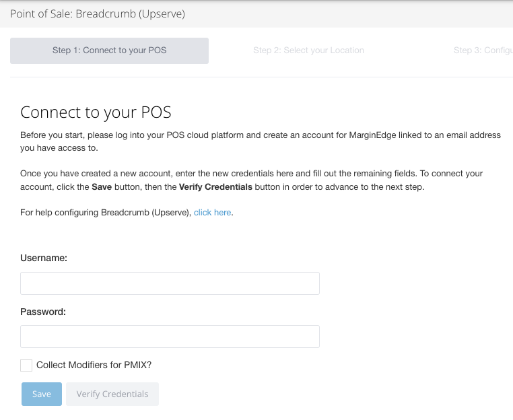Focus the Password input field
Screen dimensions: 513x420
[x=170, y=337]
